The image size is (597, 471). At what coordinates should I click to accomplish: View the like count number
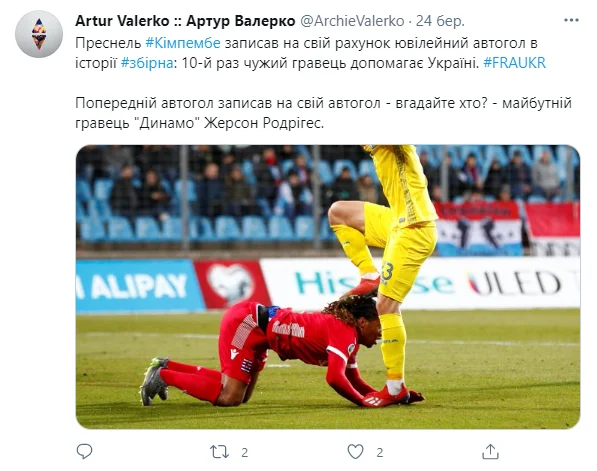(x=380, y=452)
